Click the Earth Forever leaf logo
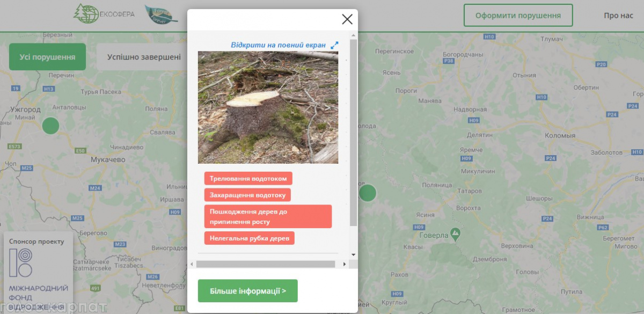The height and width of the screenshot is (314, 644). pyautogui.click(x=162, y=14)
